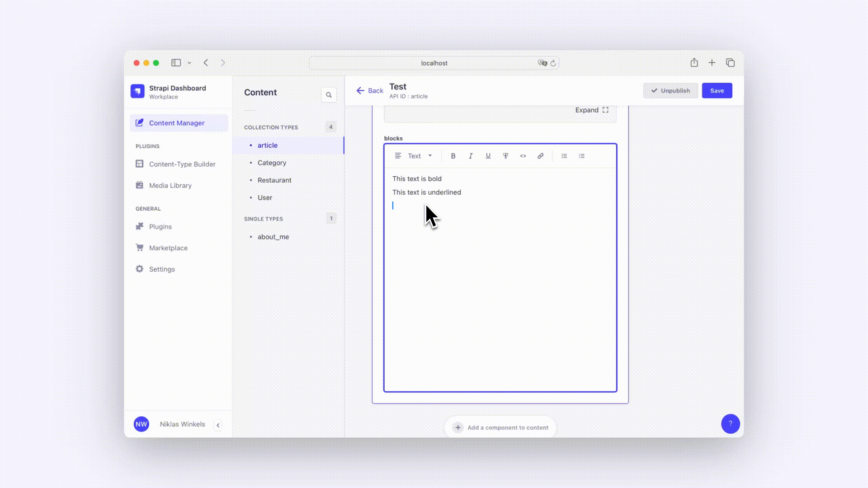Go back in browser history
The height and width of the screenshot is (488, 868).
[206, 63]
